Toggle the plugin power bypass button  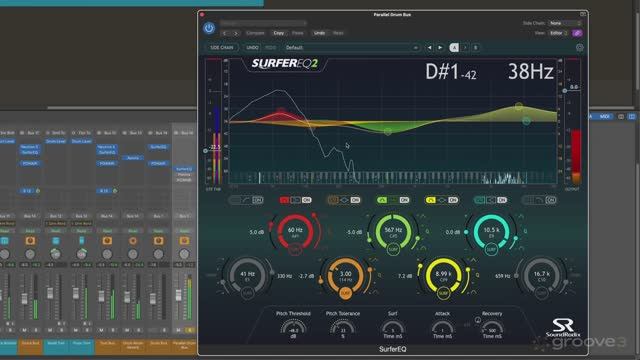[x=209, y=28]
